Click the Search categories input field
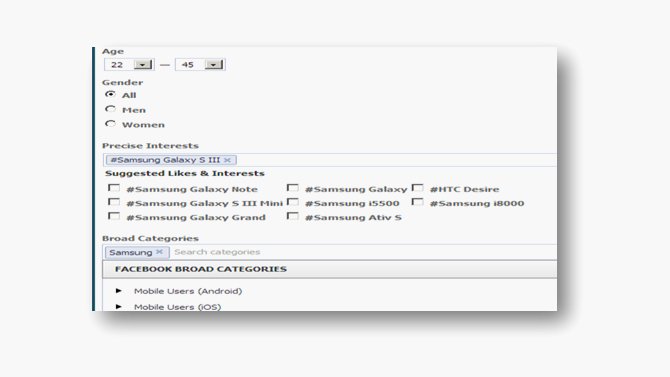This screenshot has height=377, width=670. click(x=363, y=252)
